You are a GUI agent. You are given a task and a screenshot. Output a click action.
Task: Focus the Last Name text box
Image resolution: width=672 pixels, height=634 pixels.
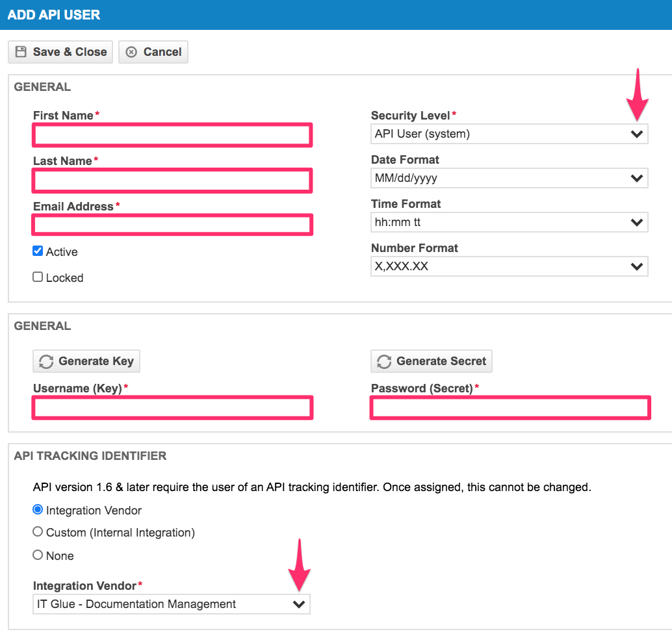pyautogui.click(x=172, y=181)
